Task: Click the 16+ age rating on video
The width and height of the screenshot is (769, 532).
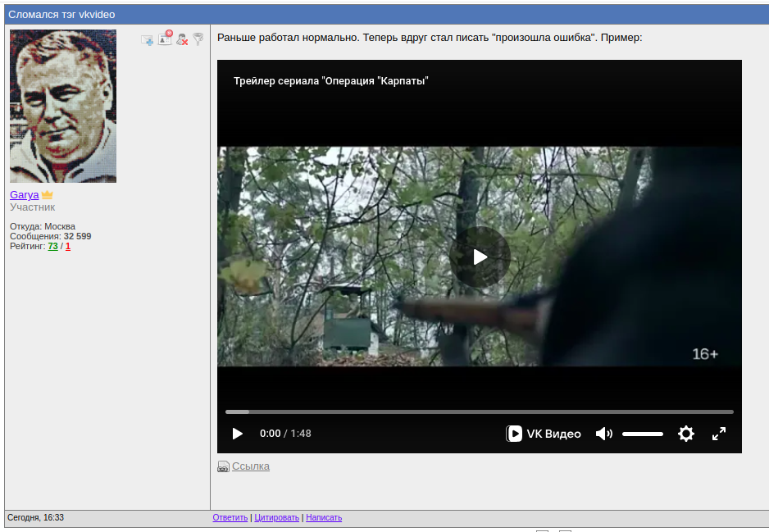Action: point(705,354)
